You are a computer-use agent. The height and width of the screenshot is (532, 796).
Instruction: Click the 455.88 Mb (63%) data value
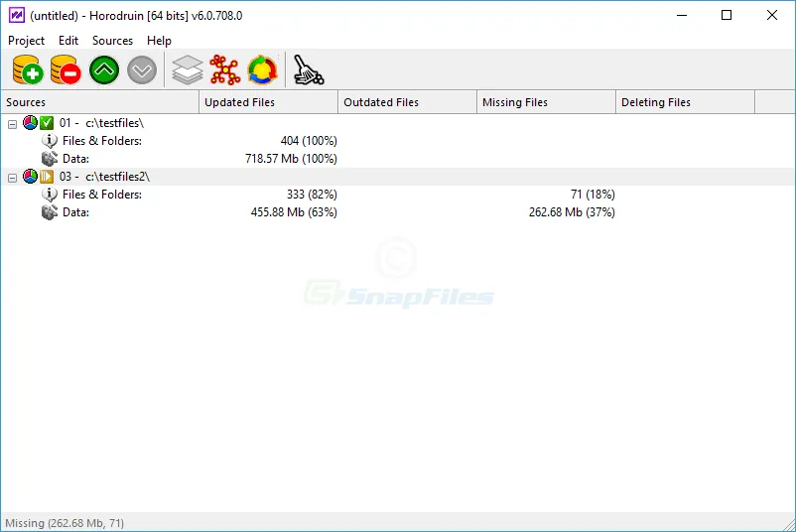(x=294, y=212)
